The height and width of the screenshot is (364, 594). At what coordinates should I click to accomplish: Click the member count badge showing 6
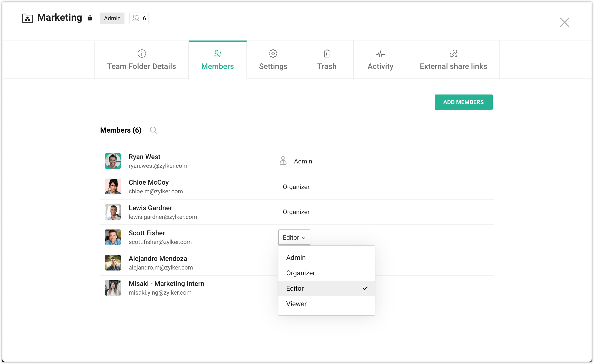(x=139, y=18)
